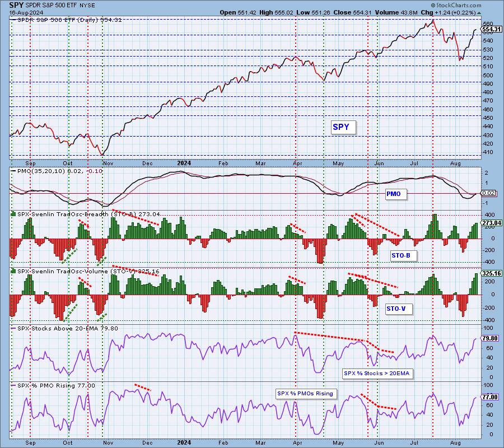Image resolution: width=504 pixels, height=448 pixels.
Task: Click the purple line marker before Stocks Above 20-EMA
Action: [13, 329]
